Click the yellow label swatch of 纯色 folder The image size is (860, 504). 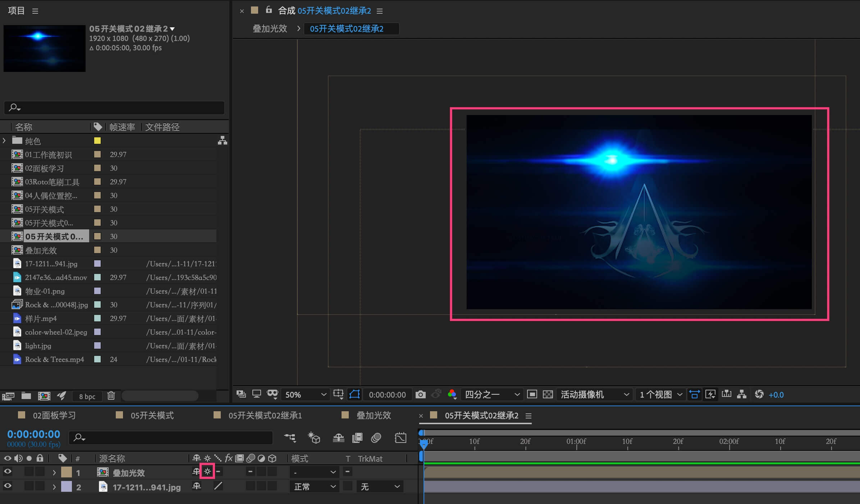[x=97, y=141]
